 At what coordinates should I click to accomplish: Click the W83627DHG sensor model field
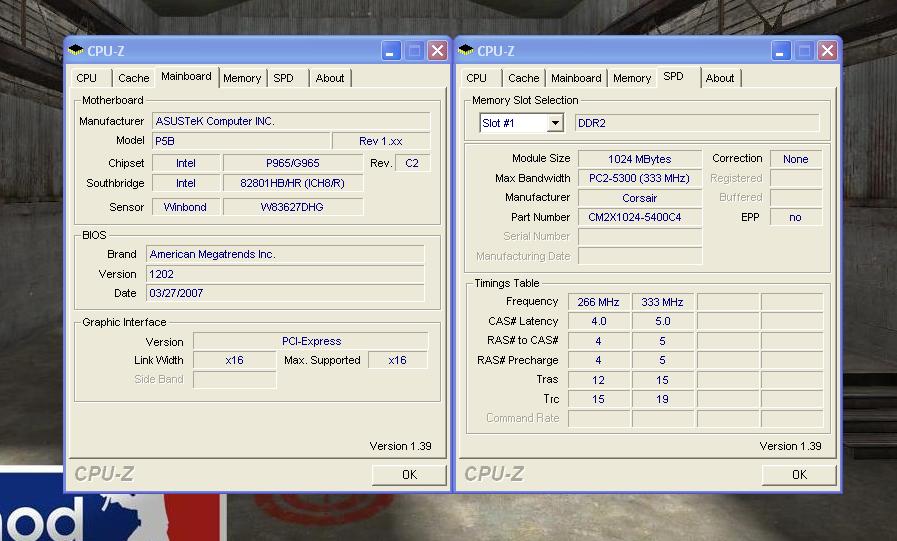pyautogui.click(x=293, y=207)
